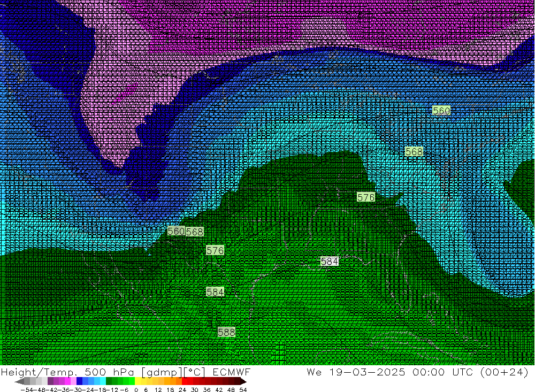Pick the bright yellow swatch in the legend
The width and height of the screenshot is (535, 392).
click(138, 381)
